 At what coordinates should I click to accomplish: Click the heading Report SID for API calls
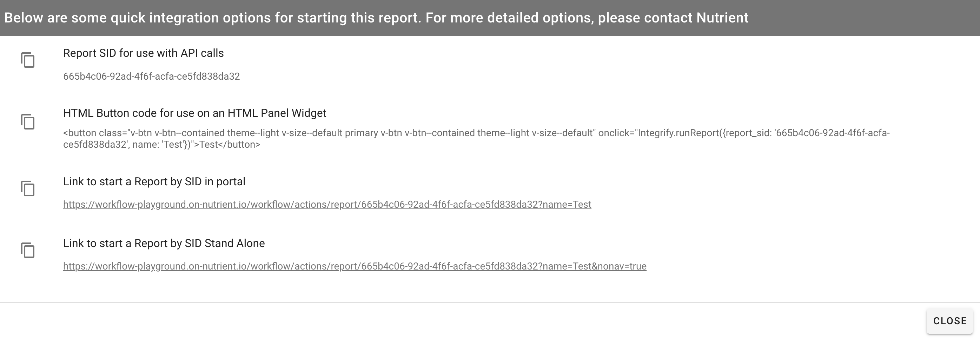pyautogui.click(x=144, y=53)
